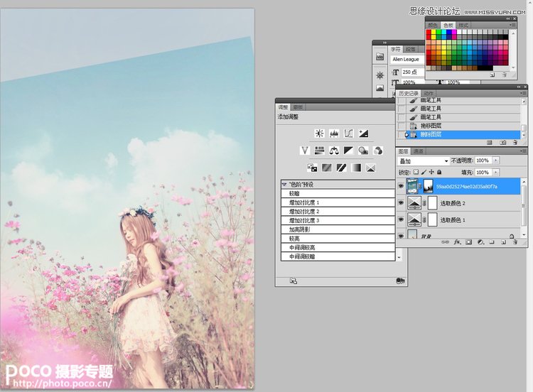
Task: Create new snapshot in History panel
Action: click(502, 143)
